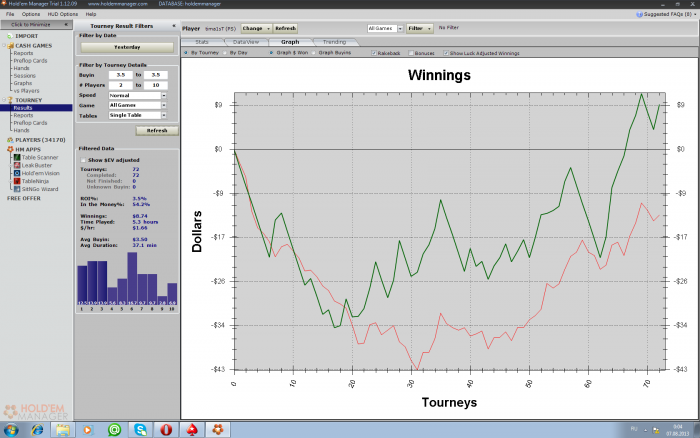700x438 pixels.
Task: Open the All Games dropdown at top
Action: 385,28
